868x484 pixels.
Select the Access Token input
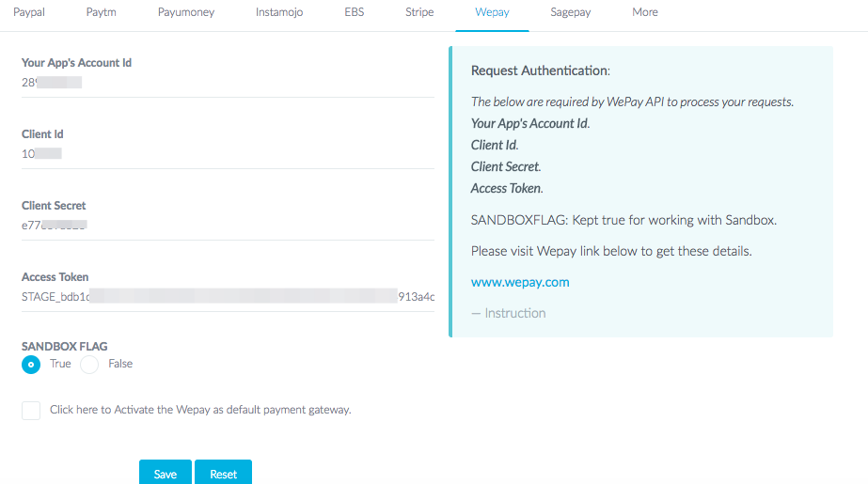click(228, 297)
